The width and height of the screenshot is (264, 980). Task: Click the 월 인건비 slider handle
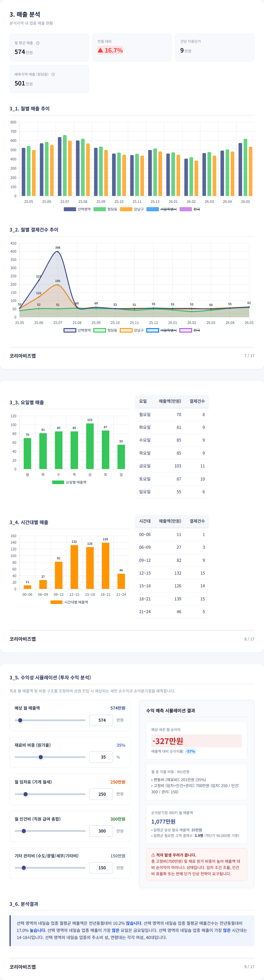point(24,831)
